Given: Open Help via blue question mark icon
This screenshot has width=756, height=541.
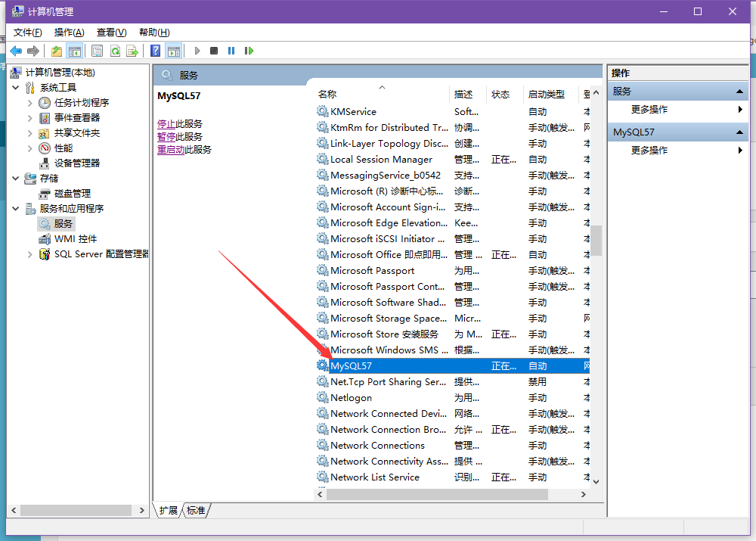Looking at the screenshot, I should (x=155, y=51).
